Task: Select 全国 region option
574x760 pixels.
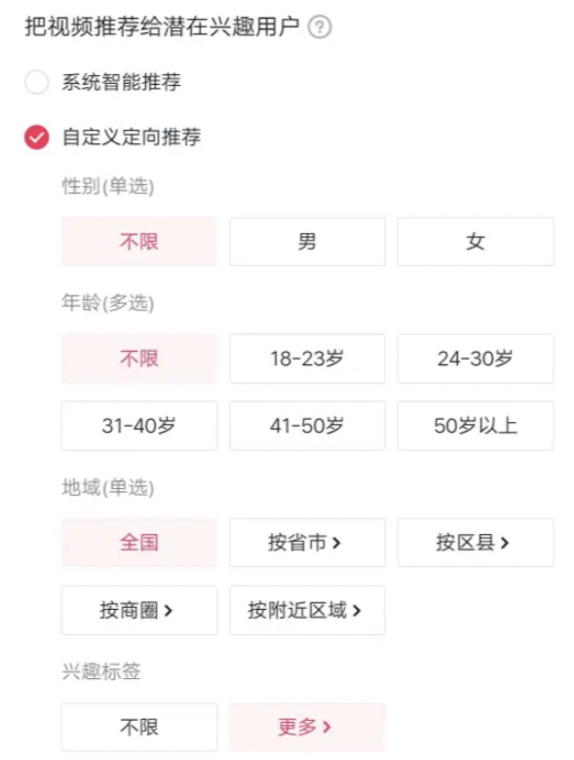Action: [139, 542]
